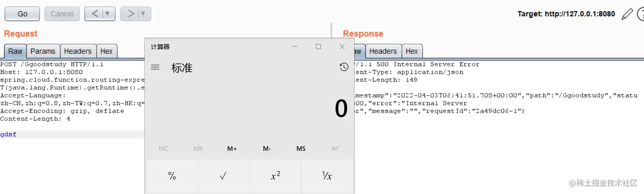Select the request Raw tab

point(15,51)
